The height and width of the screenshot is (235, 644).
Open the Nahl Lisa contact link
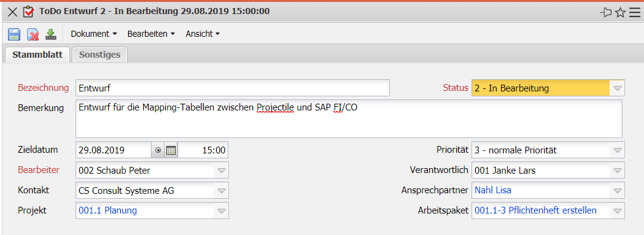(493, 190)
